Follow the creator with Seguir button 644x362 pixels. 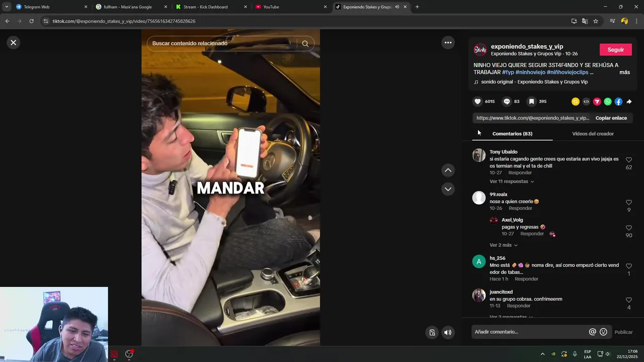click(615, 50)
